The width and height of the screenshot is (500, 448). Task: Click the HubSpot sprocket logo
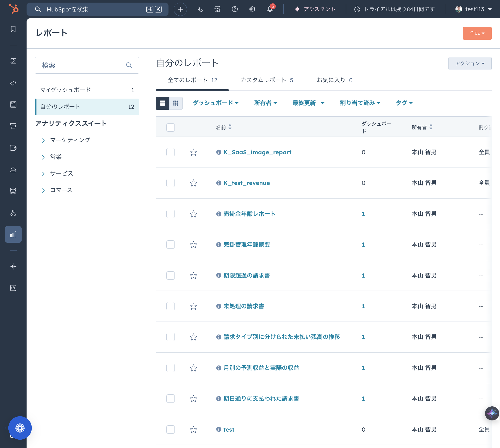point(14,9)
